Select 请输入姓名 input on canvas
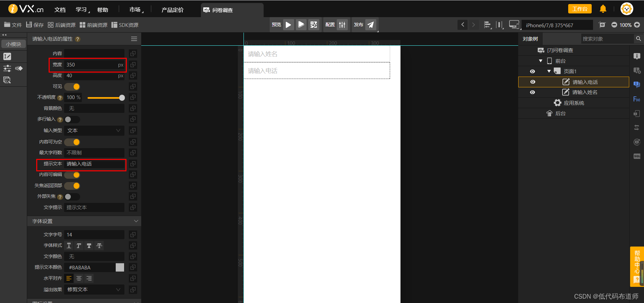 (x=317, y=54)
